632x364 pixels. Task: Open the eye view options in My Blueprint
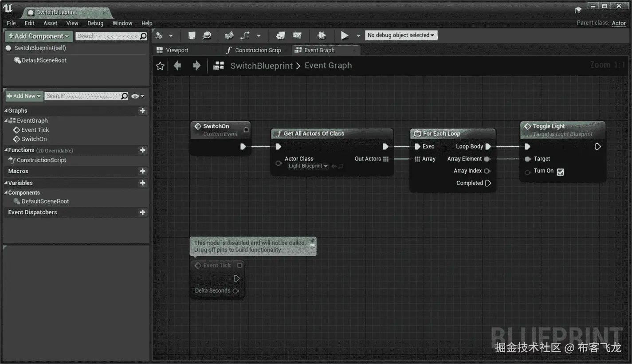pyautogui.click(x=137, y=96)
